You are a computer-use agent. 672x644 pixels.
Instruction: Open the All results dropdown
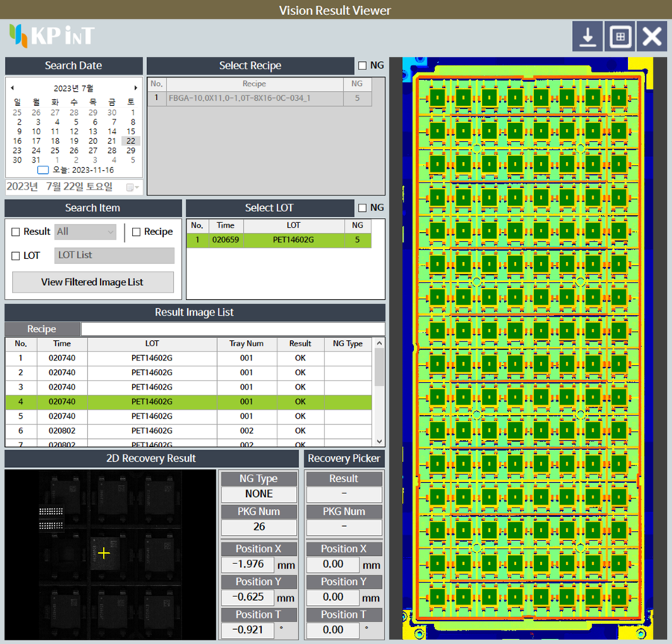(84, 231)
